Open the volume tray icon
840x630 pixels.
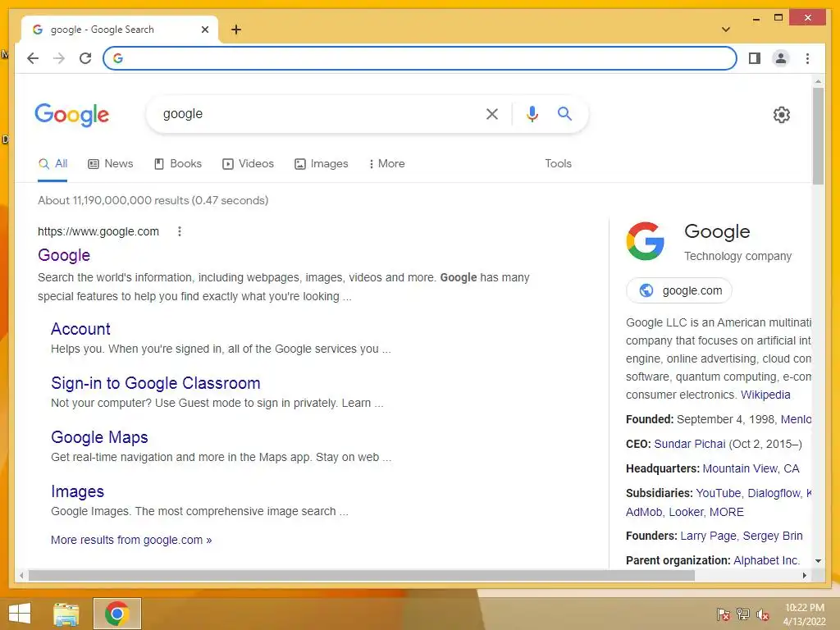click(x=762, y=614)
